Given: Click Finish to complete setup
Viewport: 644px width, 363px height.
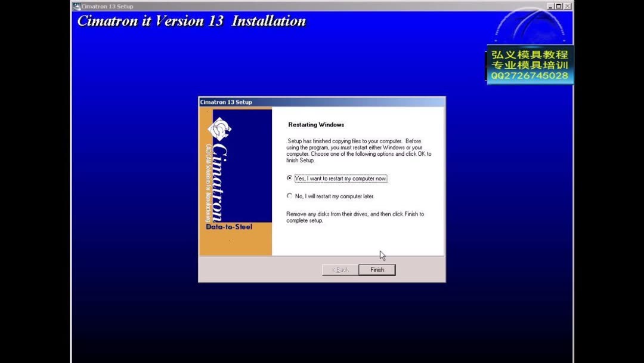Looking at the screenshot, I should pos(376,269).
